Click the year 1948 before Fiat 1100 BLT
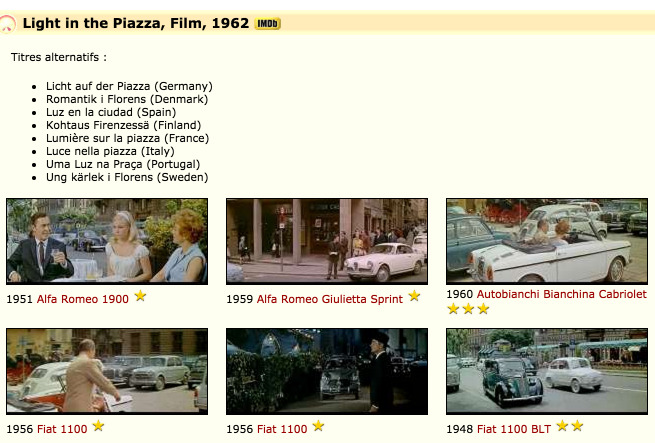Image resolution: width=655 pixels, height=443 pixels. [460, 429]
